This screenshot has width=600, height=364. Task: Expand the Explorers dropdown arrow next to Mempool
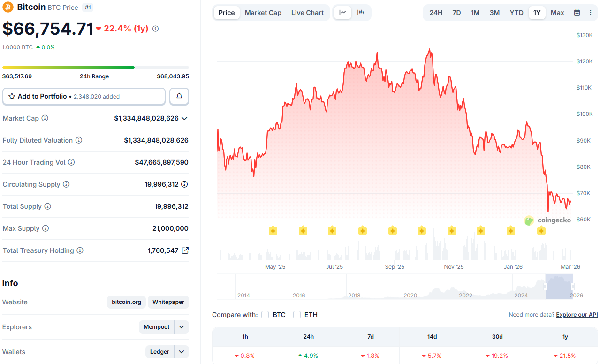tap(182, 327)
